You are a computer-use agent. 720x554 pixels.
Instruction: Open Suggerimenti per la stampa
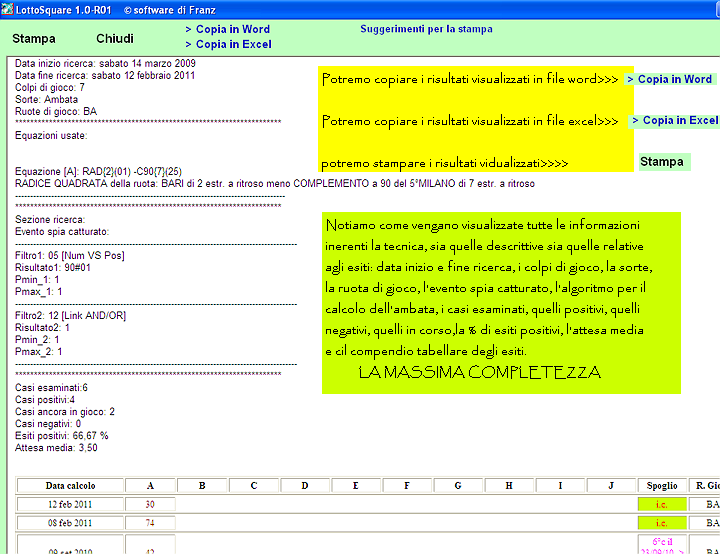426,29
